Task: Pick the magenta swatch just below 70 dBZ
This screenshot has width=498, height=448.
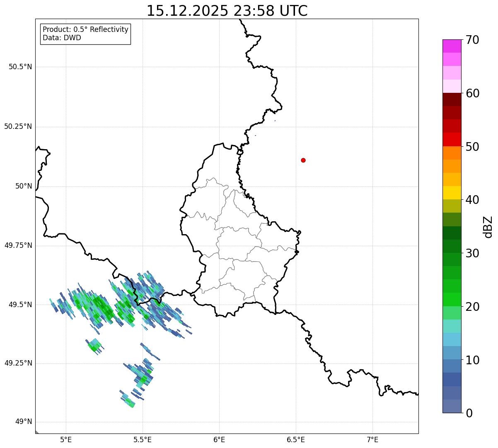Action: pyautogui.click(x=452, y=46)
